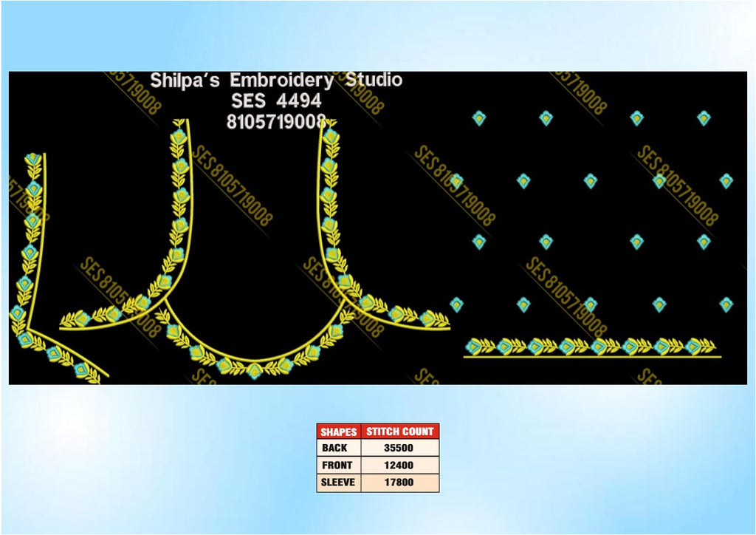Image resolution: width=756 pixels, height=535 pixels.
Task: Click the 'Shilpa's Embroidery Studio' title text
Action: (x=276, y=80)
